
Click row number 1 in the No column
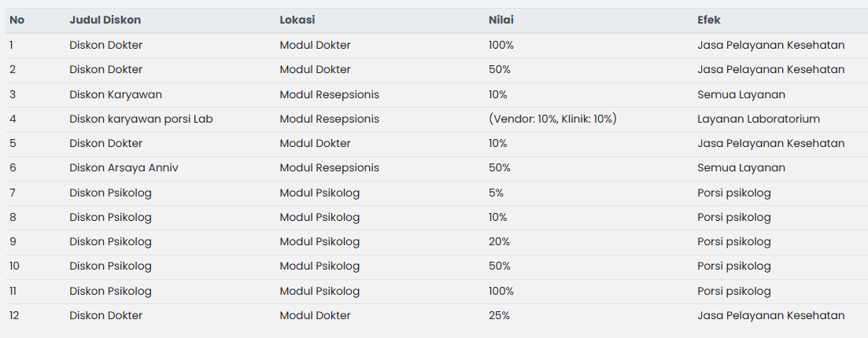(11, 45)
